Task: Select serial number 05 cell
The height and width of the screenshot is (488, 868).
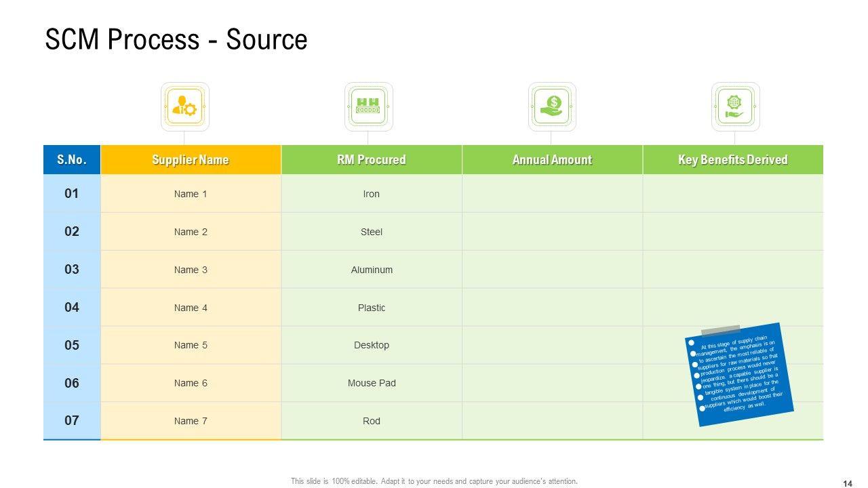Action: [x=72, y=345]
